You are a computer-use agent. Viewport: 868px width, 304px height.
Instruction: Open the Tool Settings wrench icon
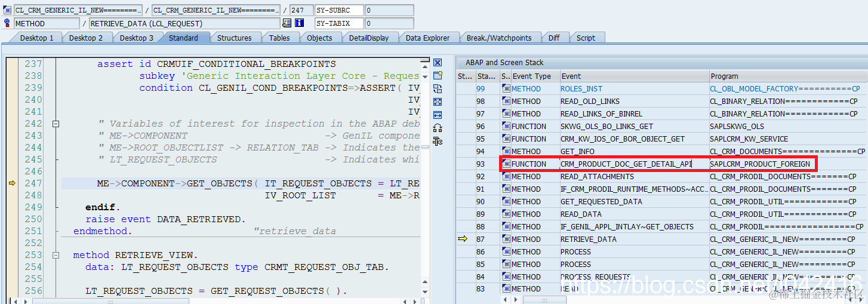(x=438, y=141)
